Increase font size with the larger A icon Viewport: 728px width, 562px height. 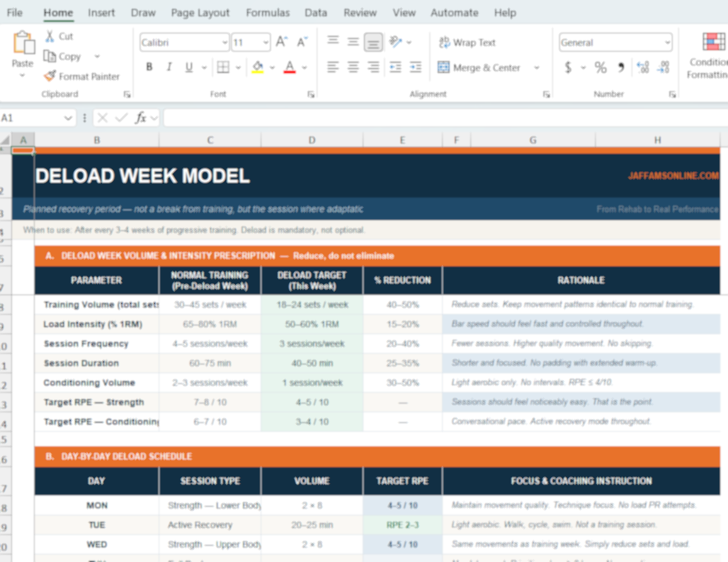282,42
